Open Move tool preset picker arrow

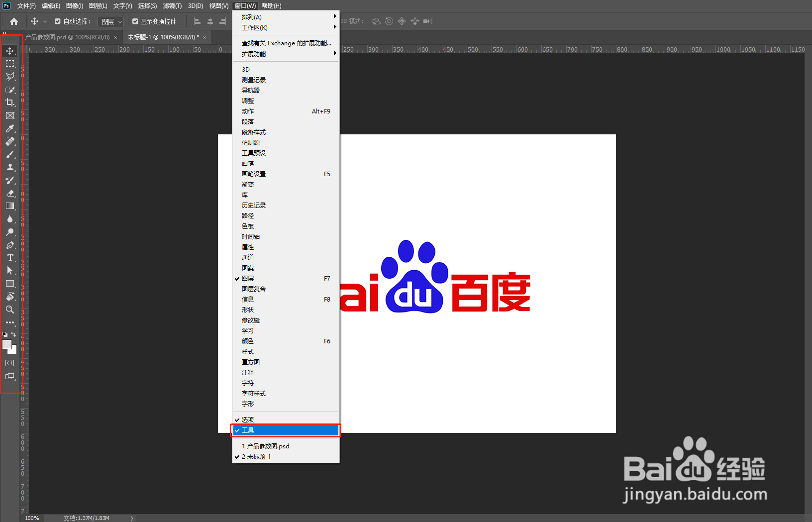coord(45,21)
